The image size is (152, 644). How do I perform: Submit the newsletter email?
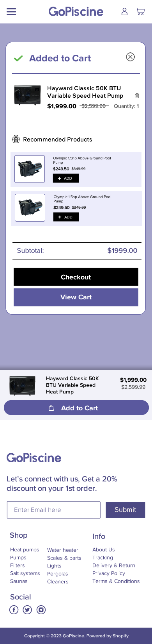click(x=125, y=510)
